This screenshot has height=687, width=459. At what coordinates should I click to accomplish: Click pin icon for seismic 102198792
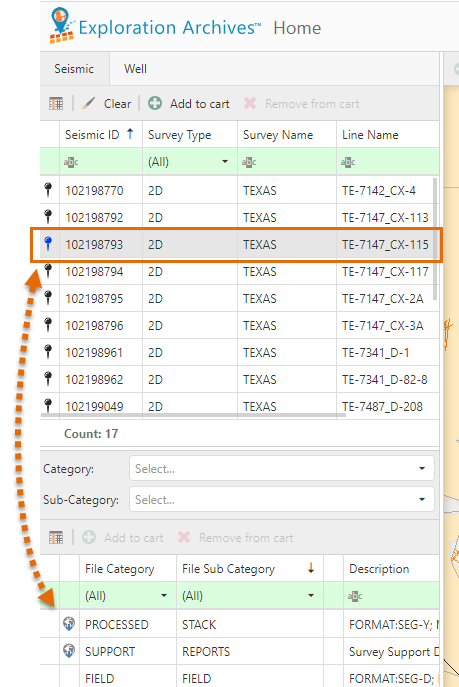(x=48, y=216)
